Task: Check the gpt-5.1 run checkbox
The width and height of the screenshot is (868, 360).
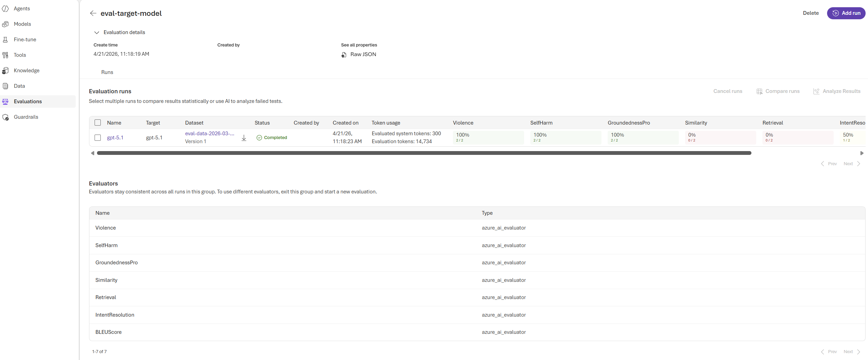Action: click(98, 138)
